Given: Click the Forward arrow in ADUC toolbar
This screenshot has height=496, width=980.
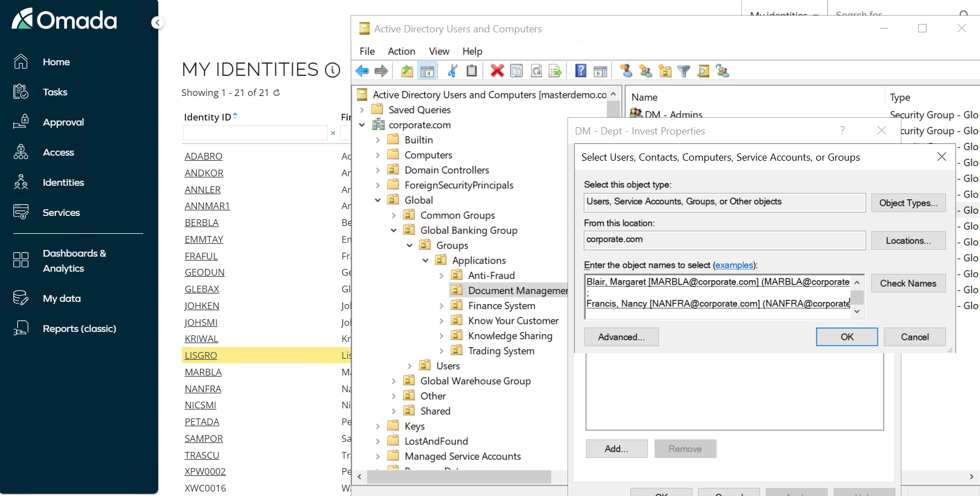Looking at the screenshot, I should coord(381,71).
